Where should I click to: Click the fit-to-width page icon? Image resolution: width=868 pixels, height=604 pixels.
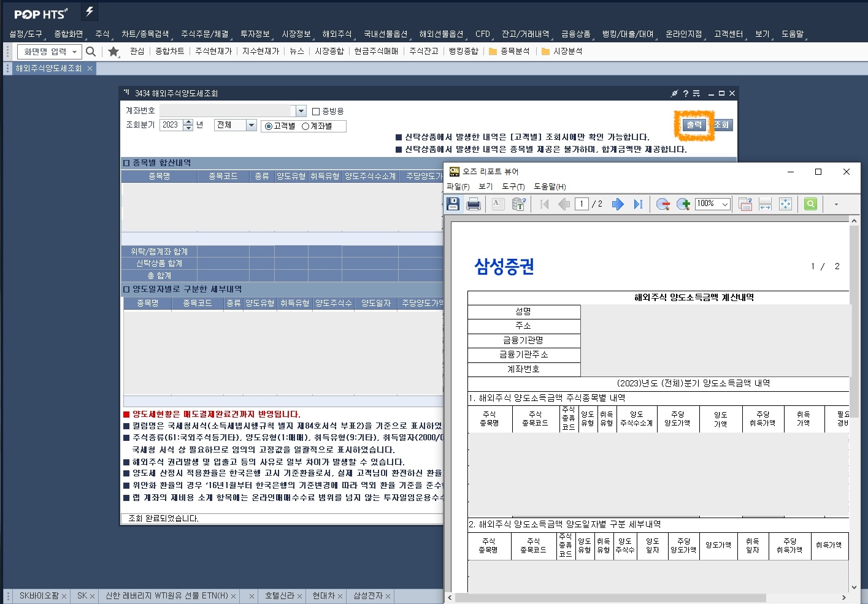765,204
